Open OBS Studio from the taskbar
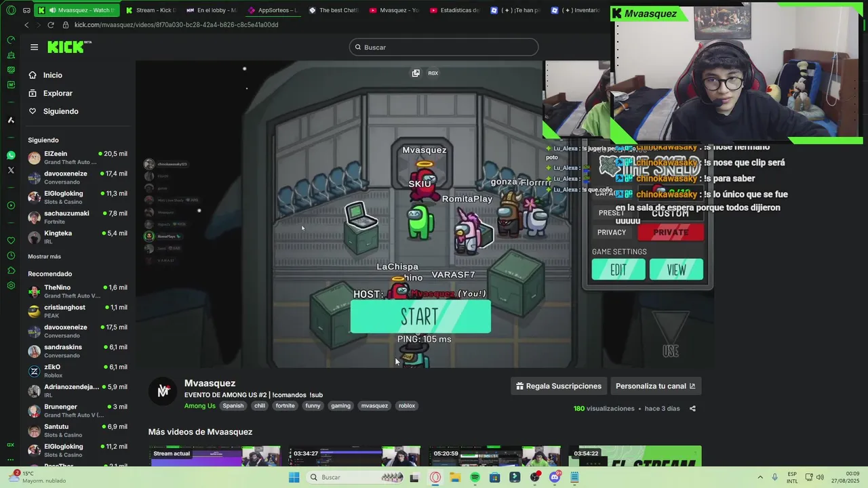868x488 pixels. click(x=535, y=477)
